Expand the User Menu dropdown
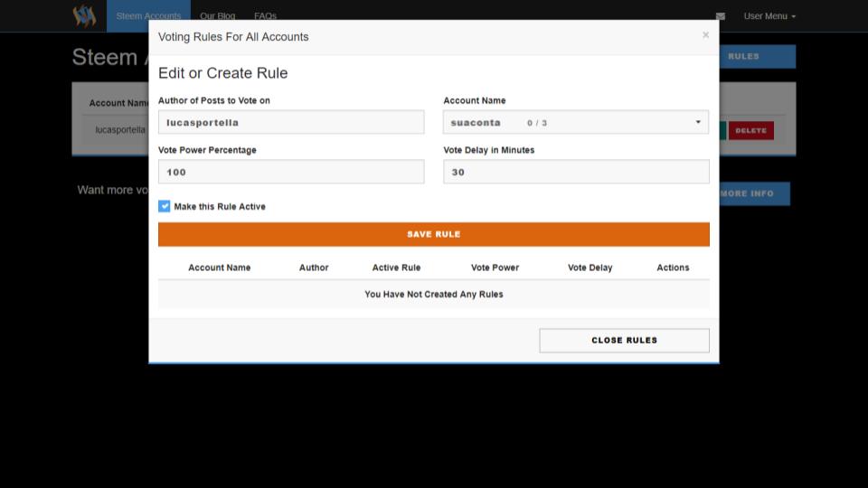The height and width of the screenshot is (488, 868). pyautogui.click(x=769, y=16)
